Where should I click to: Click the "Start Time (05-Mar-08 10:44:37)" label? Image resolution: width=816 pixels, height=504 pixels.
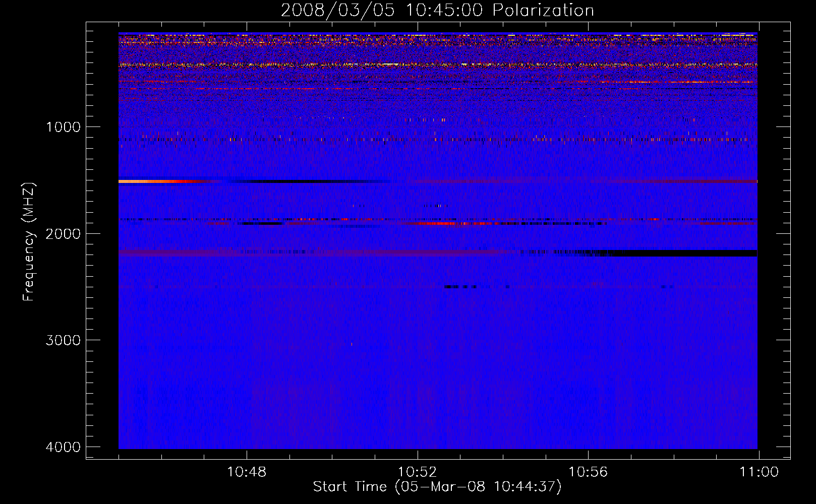pos(437,487)
